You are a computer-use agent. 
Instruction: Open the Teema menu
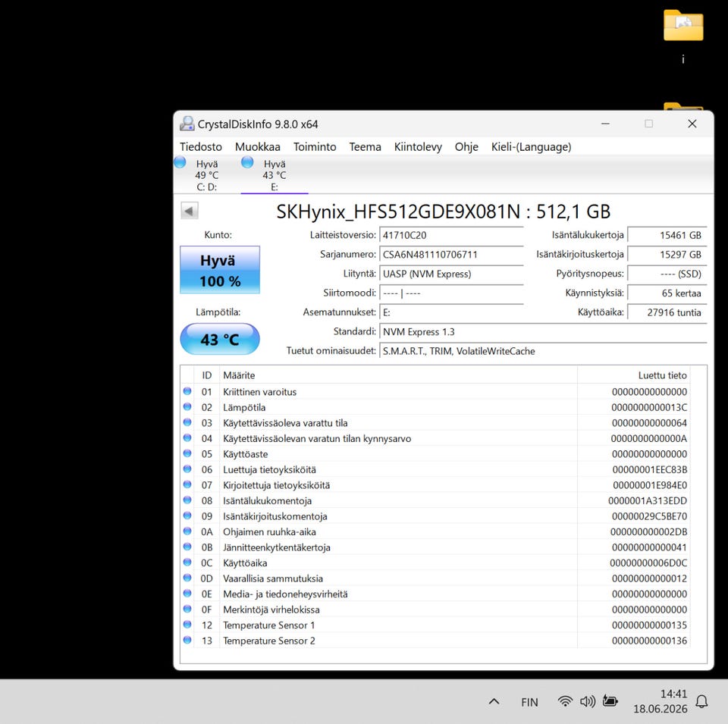365,146
